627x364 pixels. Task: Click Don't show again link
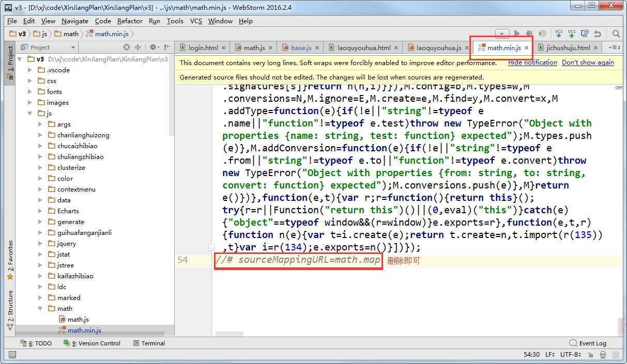click(588, 62)
